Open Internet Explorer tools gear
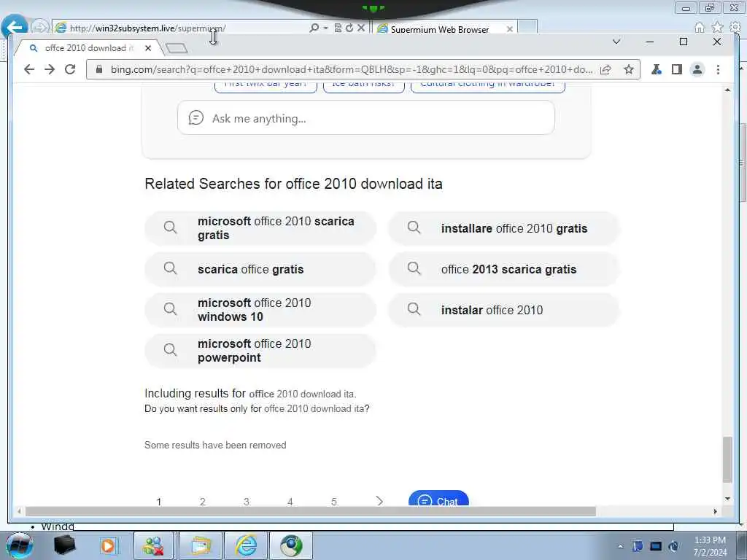 click(x=735, y=28)
